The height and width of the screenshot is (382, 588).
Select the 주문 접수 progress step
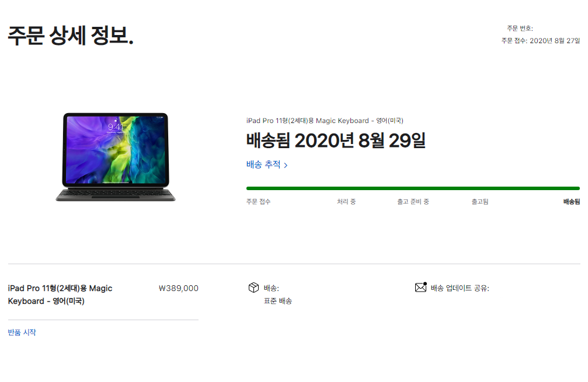(x=258, y=201)
